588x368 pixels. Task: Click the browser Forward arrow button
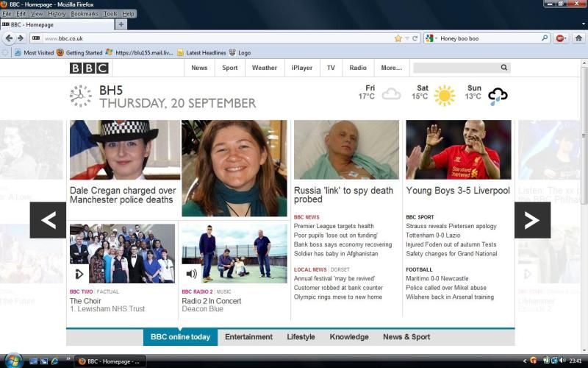[21, 38]
